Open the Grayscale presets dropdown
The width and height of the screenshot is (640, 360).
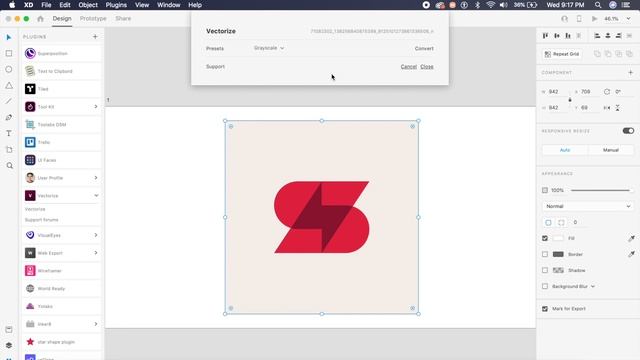(x=269, y=48)
